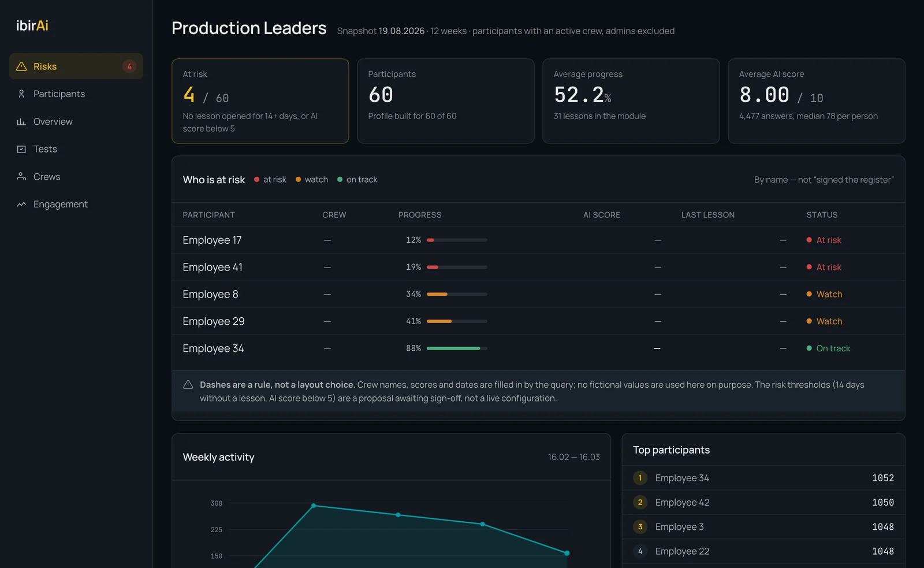Screen dimensions: 924x568
Task: Open the Risks section via its warning triangle icon
Action: (x=21, y=66)
